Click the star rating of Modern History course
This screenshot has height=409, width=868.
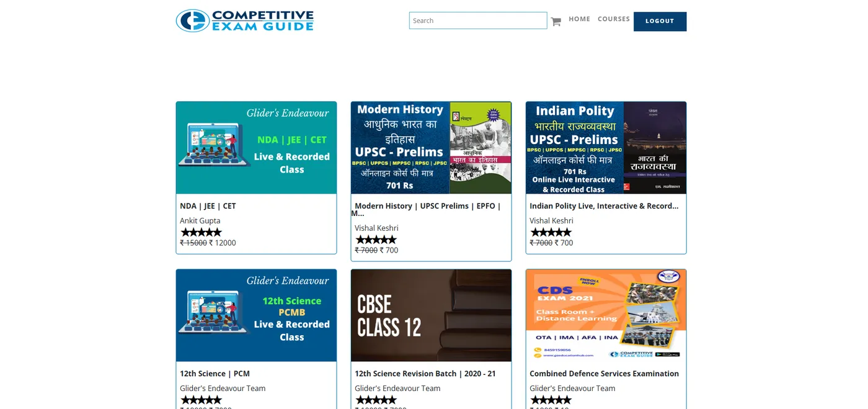click(376, 240)
